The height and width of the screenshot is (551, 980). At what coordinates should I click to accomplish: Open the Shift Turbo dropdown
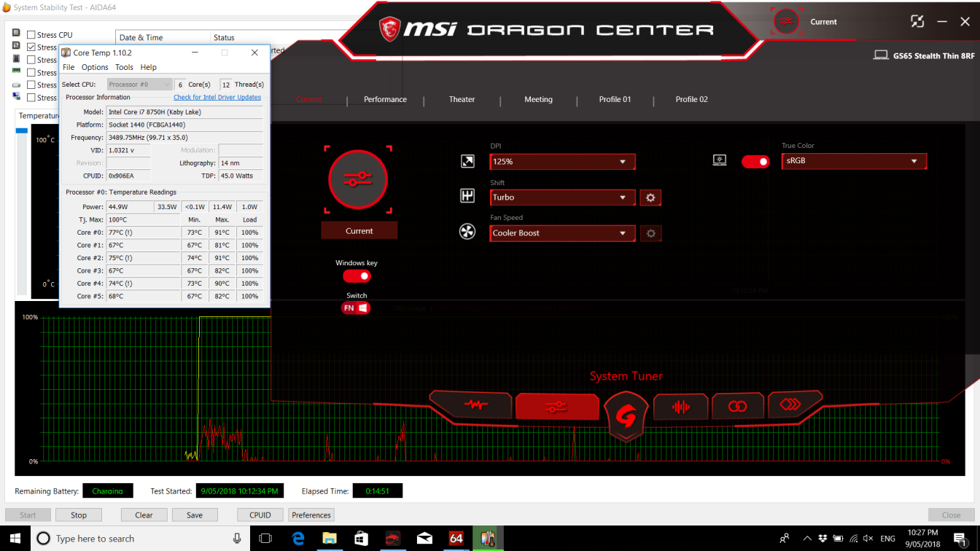(562, 198)
